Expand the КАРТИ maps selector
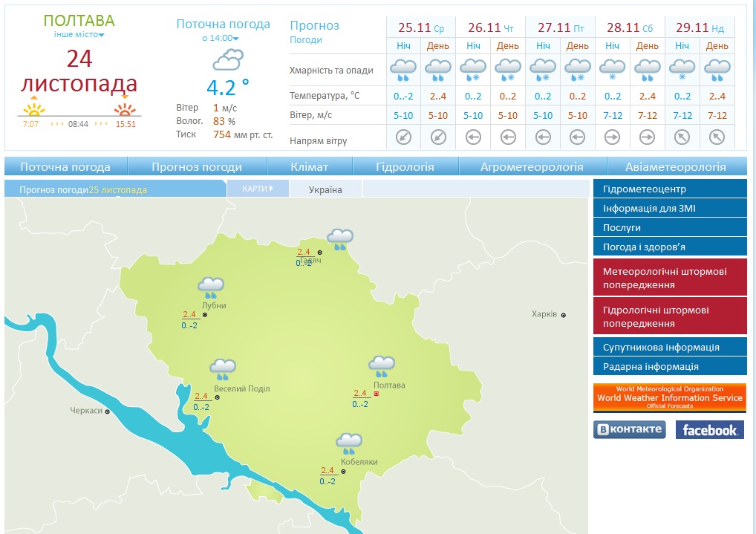This screenshot has height=534, width=756. [257, 189]
